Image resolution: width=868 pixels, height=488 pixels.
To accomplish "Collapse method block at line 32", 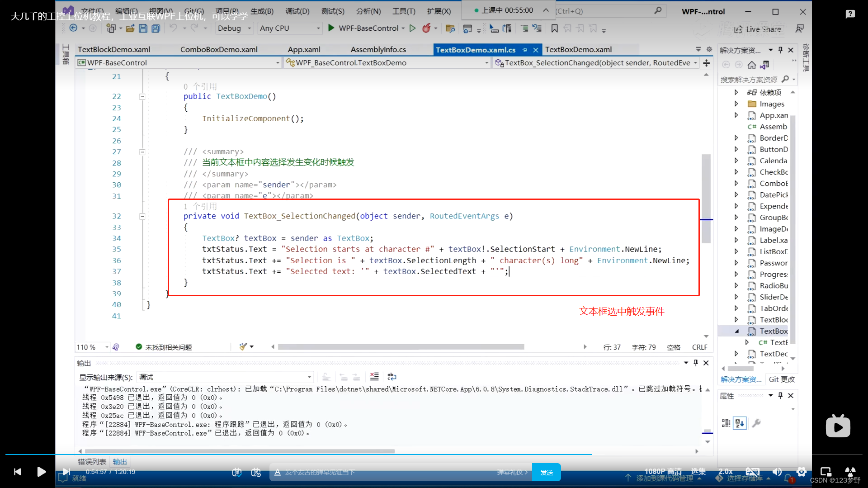I will [x=142, y=216].
